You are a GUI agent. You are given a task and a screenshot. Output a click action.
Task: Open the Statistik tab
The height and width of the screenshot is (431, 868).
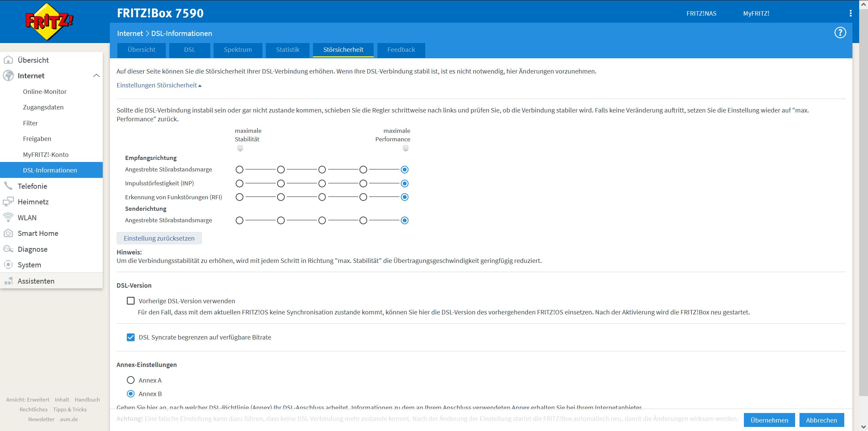click(288, 50)
